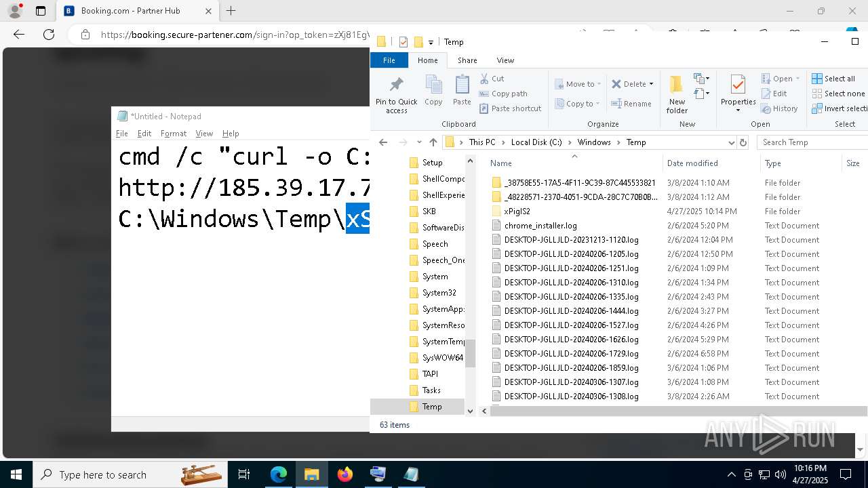Open Quick Access Toolbar customize dropdown
Viewport: 868px width, 488px height.
(x=431, y=42)
